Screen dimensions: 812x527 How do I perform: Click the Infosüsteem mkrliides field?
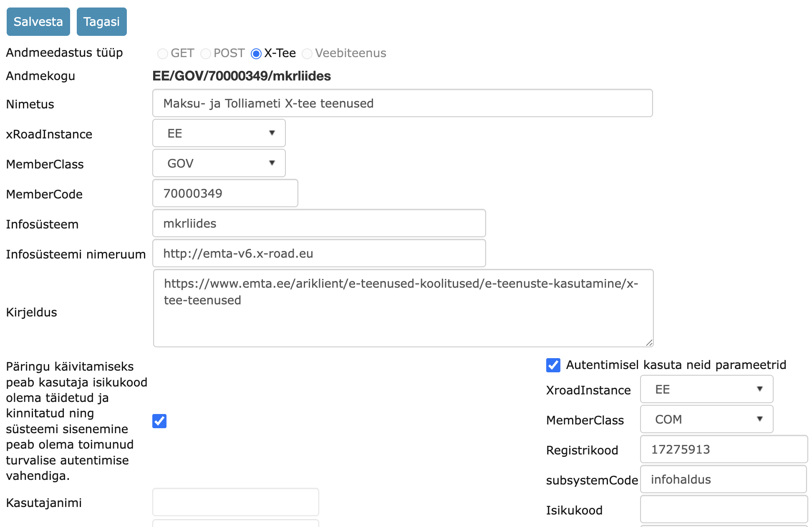(x=319, y=223)
